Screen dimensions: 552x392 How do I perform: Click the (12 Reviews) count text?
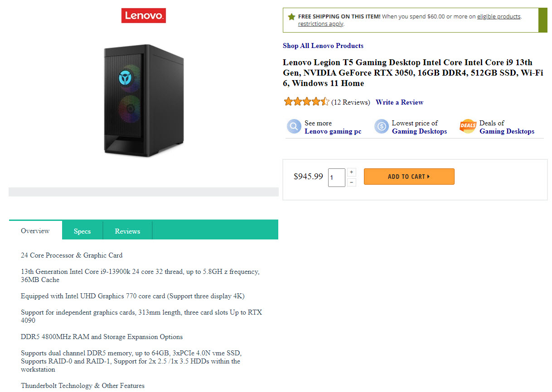(350, 102)
